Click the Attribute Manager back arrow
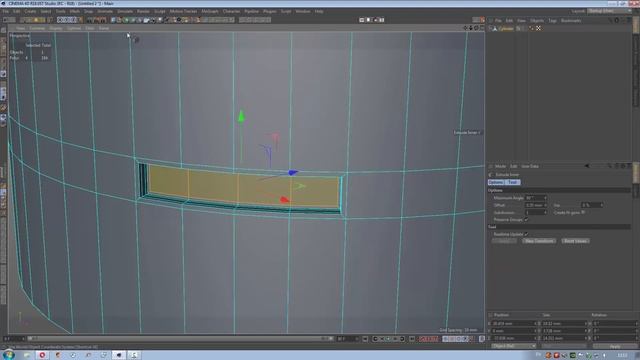This screenshot has height=360, width=640. point(587,166)
